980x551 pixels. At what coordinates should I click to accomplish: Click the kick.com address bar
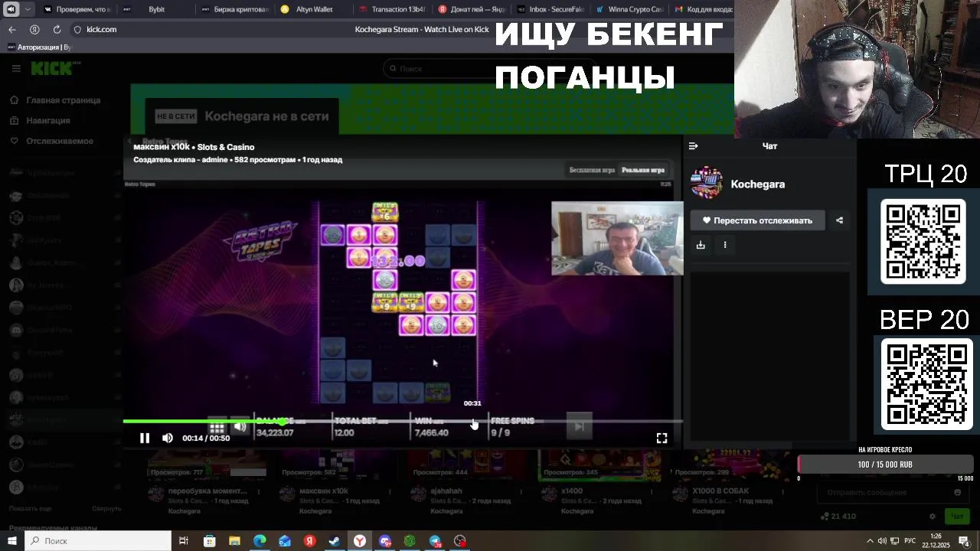pos(101,29)
